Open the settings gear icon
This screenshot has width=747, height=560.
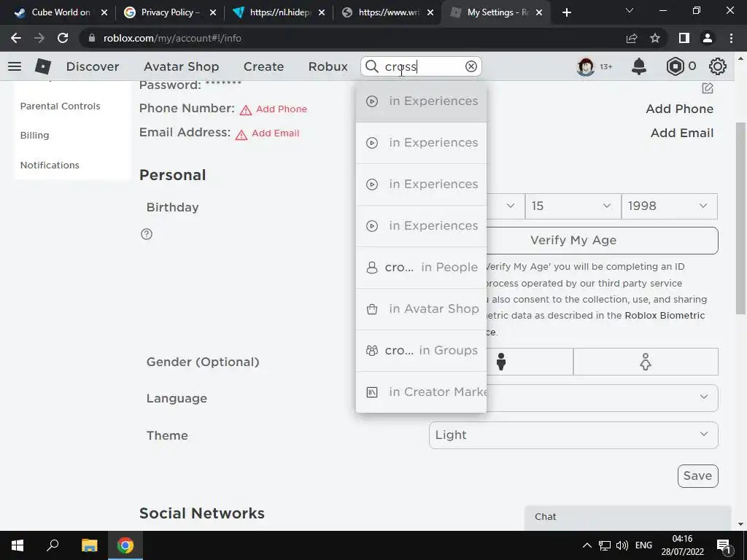pyautogui.click(x=718, y=66)
